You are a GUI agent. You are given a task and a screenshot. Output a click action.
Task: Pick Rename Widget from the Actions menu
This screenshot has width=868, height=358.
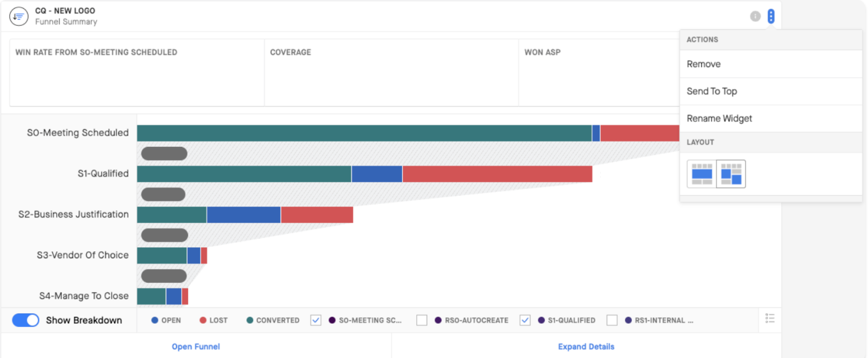click(x=771, y=119)
